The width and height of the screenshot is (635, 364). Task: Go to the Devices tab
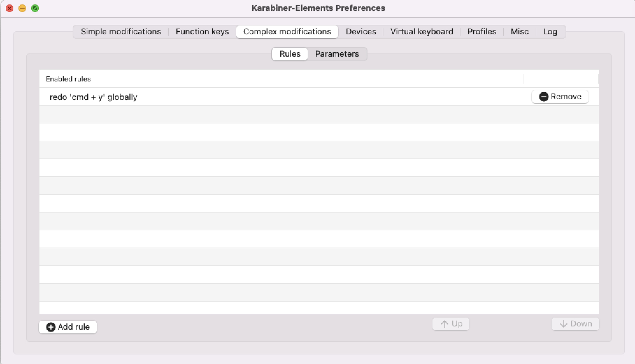(361, 31)
